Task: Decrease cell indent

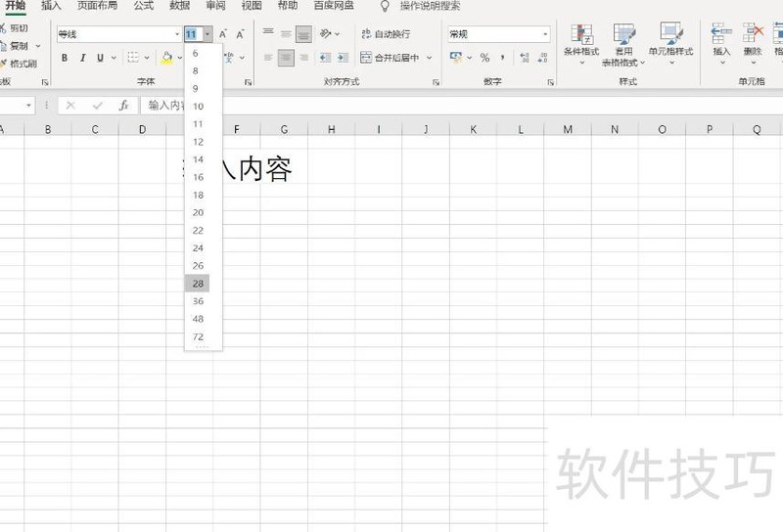Action: (x=325, y=58)
